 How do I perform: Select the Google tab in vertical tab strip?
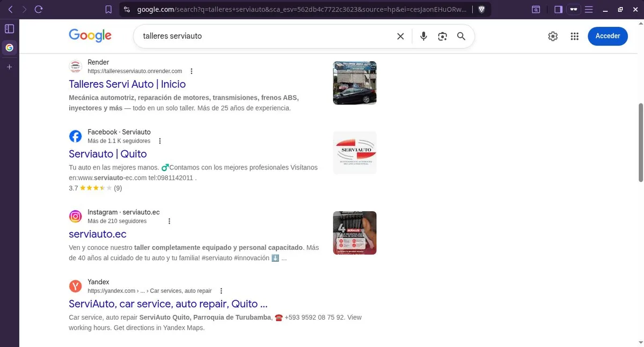(9, 48)
